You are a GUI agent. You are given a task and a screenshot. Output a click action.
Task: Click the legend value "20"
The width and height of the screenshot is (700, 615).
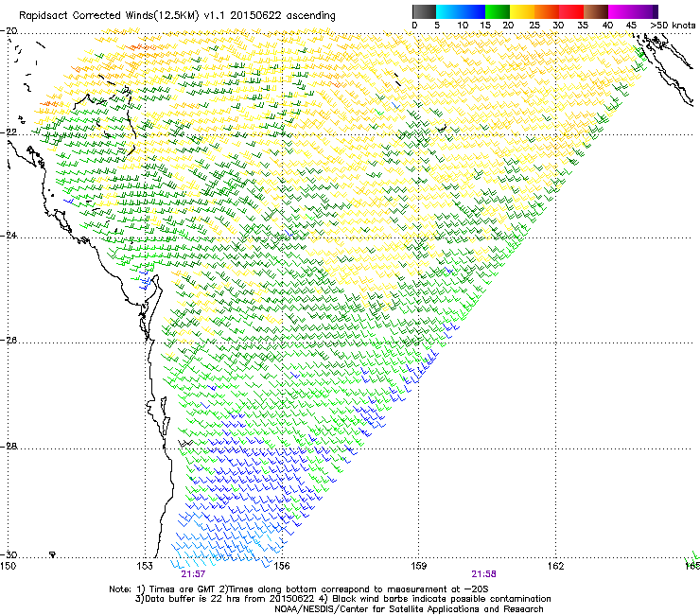pos(509,26)
